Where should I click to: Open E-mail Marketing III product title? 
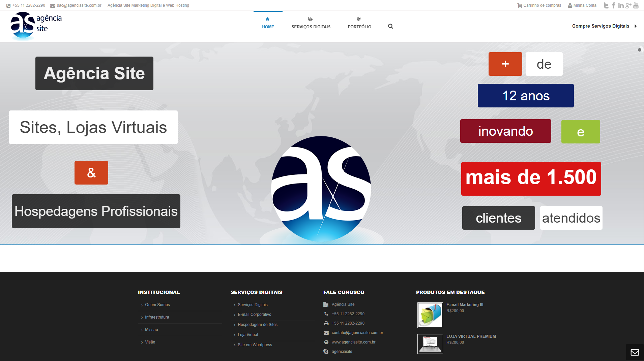[x=465, y=305]
